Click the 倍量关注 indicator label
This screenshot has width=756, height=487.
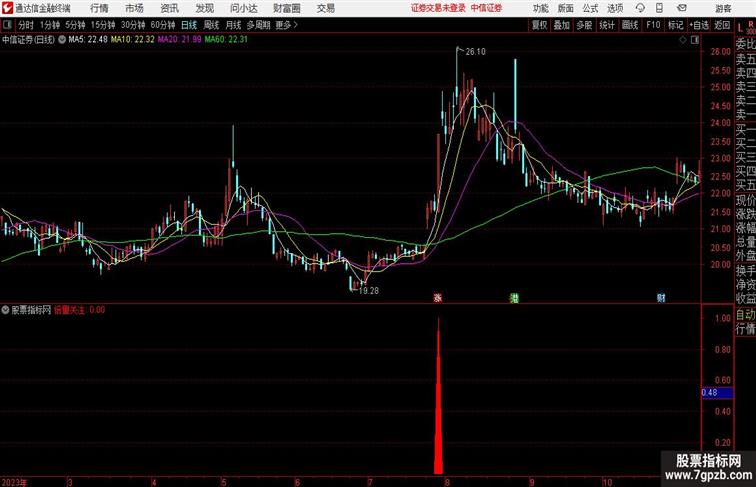pos(69,310)
